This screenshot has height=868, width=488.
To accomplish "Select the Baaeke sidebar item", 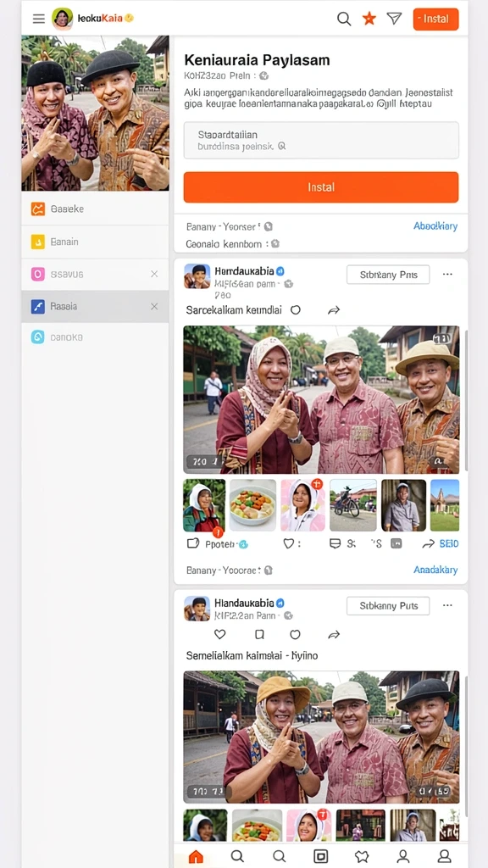I will pyautogui.click(x=95, y=209).
